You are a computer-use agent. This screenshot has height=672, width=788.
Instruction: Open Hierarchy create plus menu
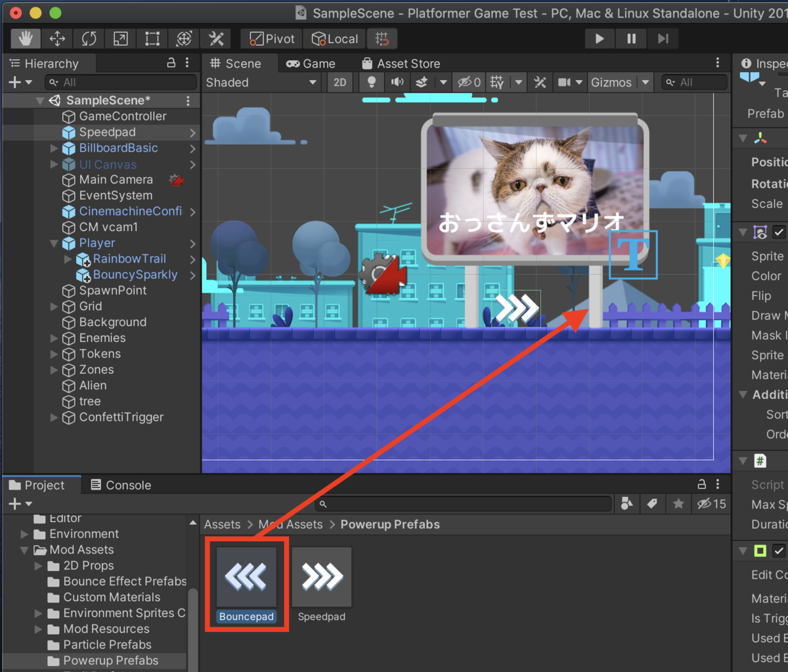pos(20,83)
